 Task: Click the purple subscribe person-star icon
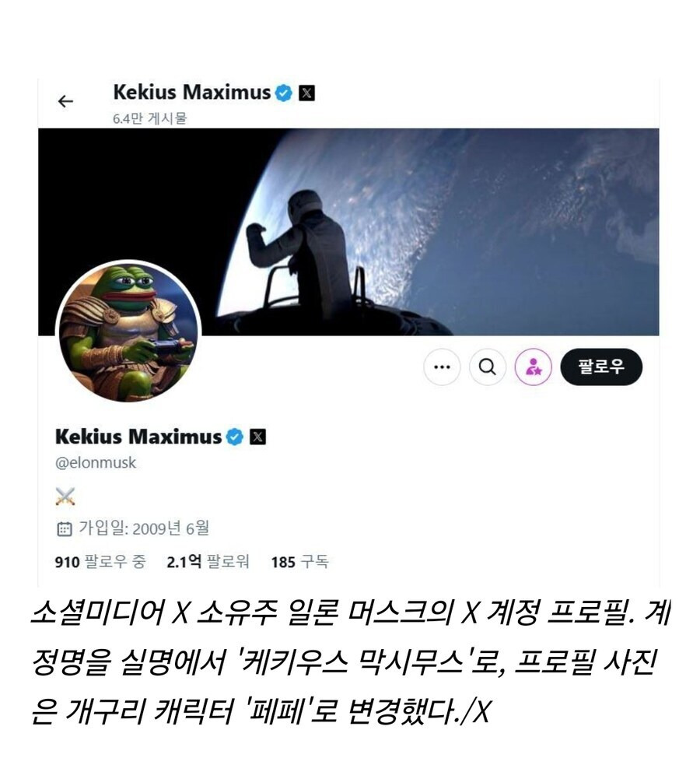[534, 367]
